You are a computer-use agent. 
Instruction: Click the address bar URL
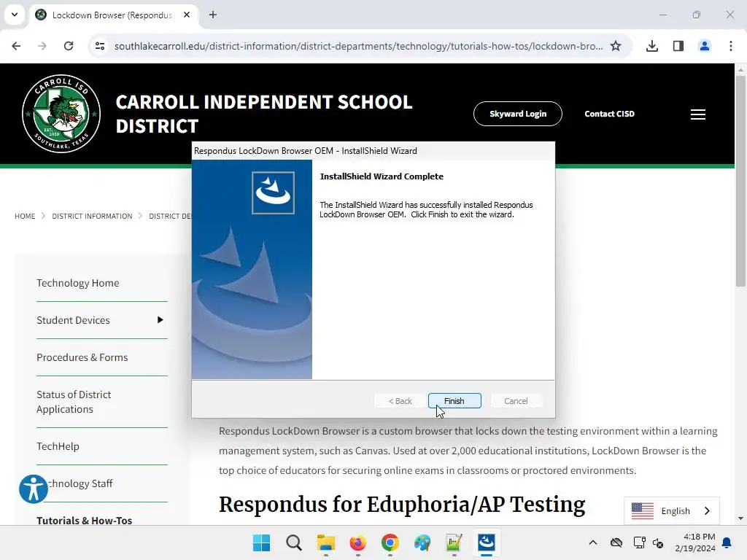tap(358, 46)
